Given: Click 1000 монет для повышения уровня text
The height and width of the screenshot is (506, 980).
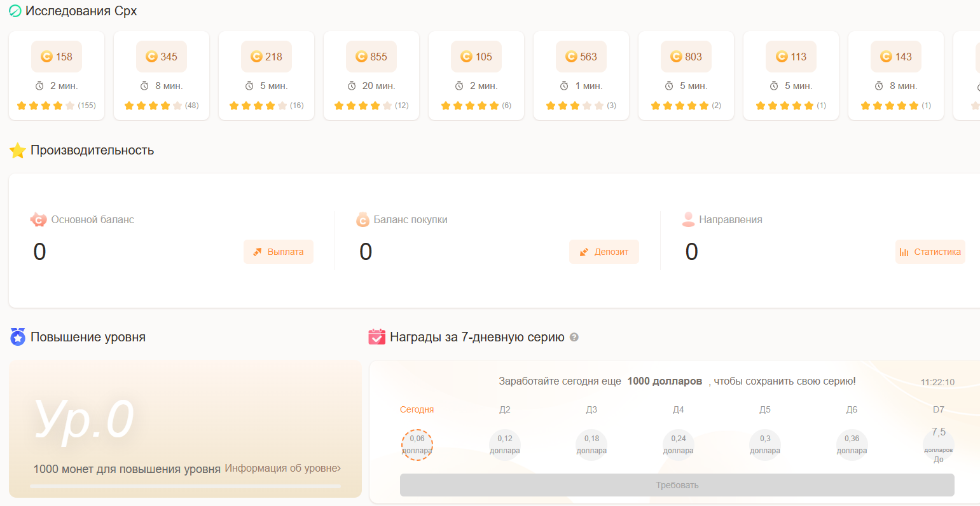Looking at the screenshot, I should [x=127, y=469].
